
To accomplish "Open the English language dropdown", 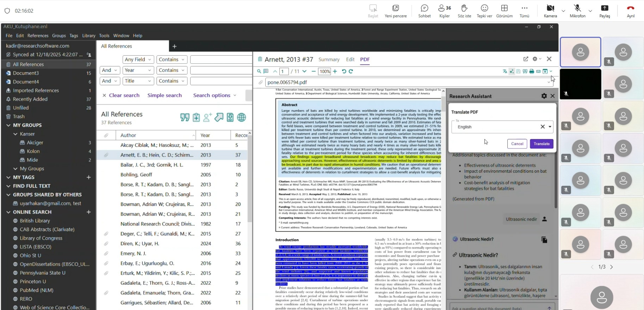I will 550,127.
